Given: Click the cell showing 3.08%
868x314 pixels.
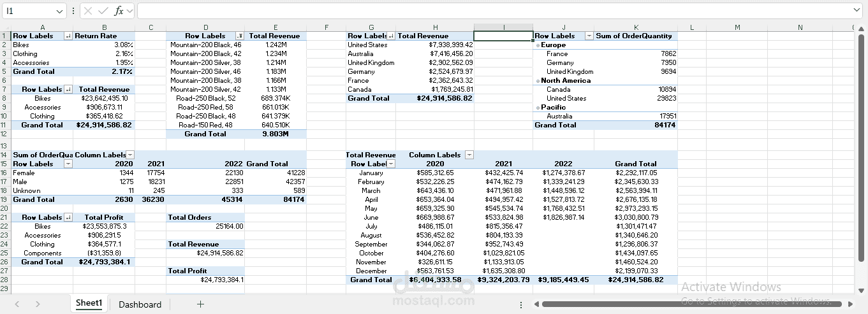Looking at the screenshot, I should click(104, 45).
